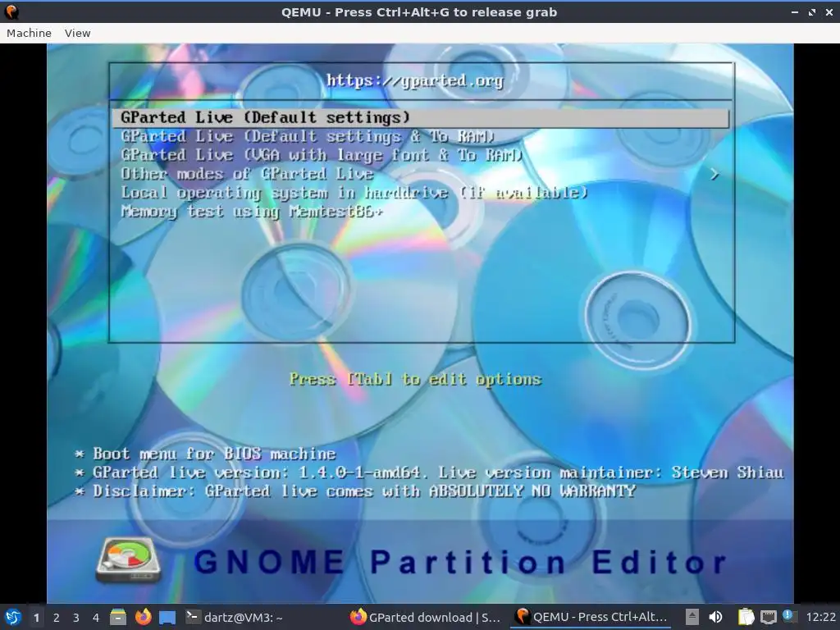Open the file manager from taskbar

[x=118, y=617]
